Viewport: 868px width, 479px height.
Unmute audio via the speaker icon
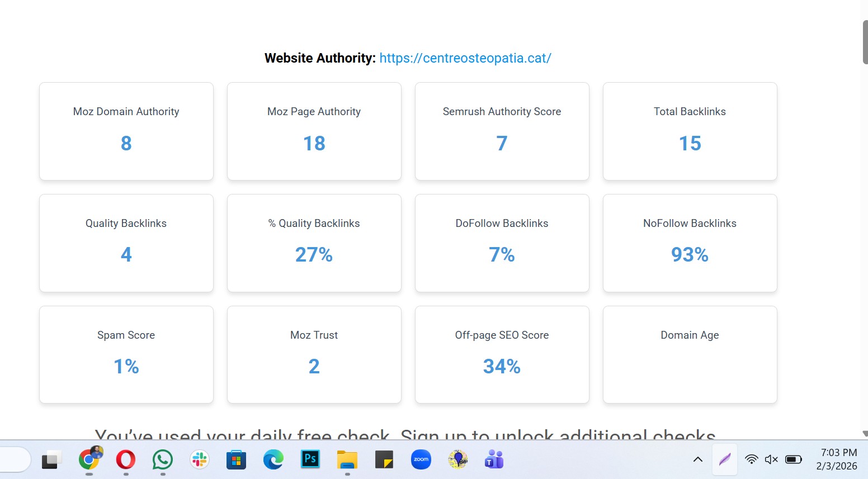[x=772, y=459]
